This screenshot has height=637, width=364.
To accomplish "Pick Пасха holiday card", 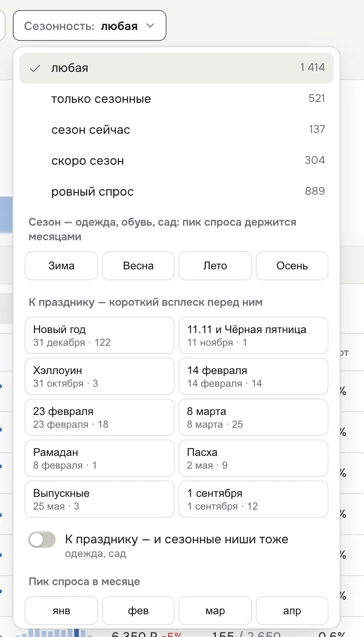I will point(253,458).
